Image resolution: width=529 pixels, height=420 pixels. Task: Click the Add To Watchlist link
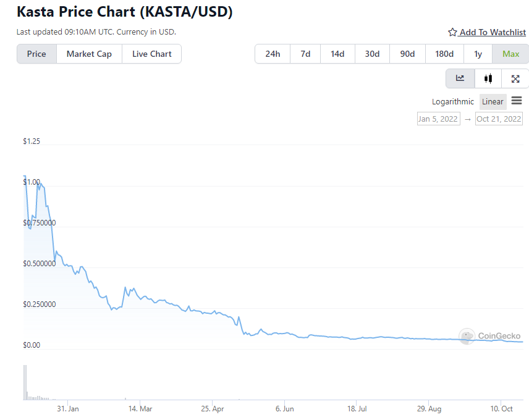[492, 32]
